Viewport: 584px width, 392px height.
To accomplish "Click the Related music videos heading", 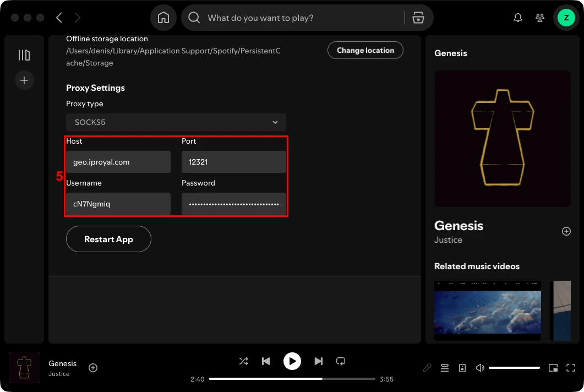I will (x=477, y=266).
